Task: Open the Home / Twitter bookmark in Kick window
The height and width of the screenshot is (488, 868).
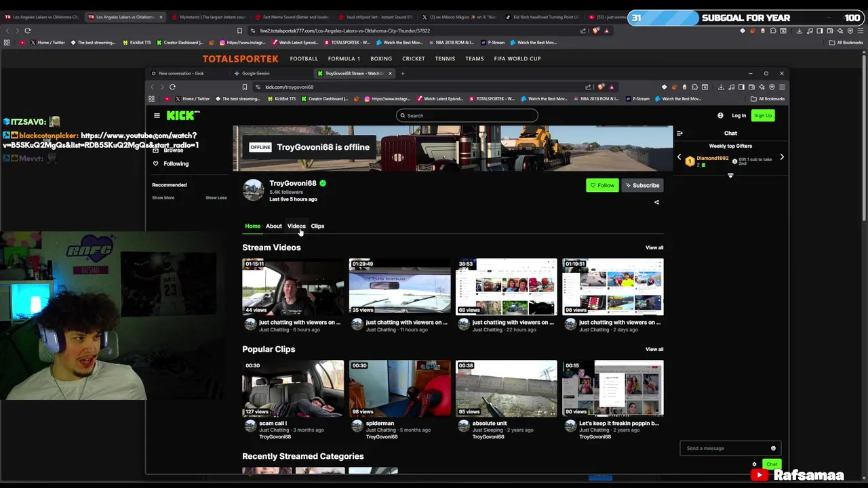Action: tap(191, 99)
